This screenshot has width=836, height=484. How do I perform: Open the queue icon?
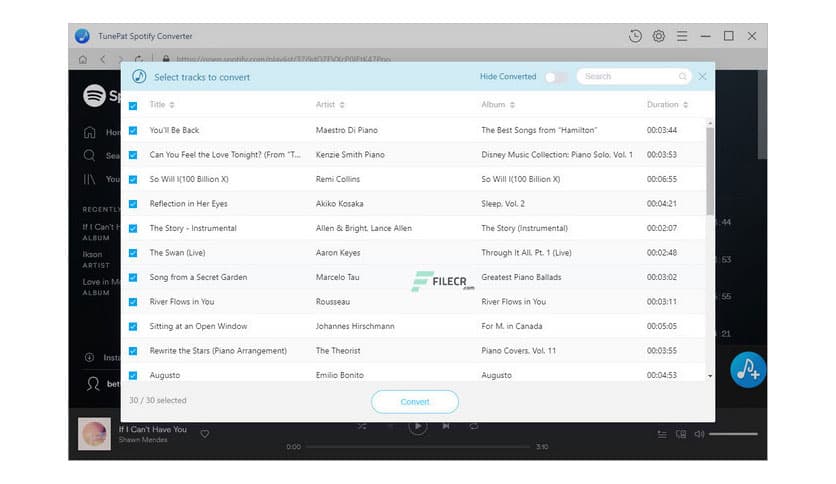click(x=662, y=434)
